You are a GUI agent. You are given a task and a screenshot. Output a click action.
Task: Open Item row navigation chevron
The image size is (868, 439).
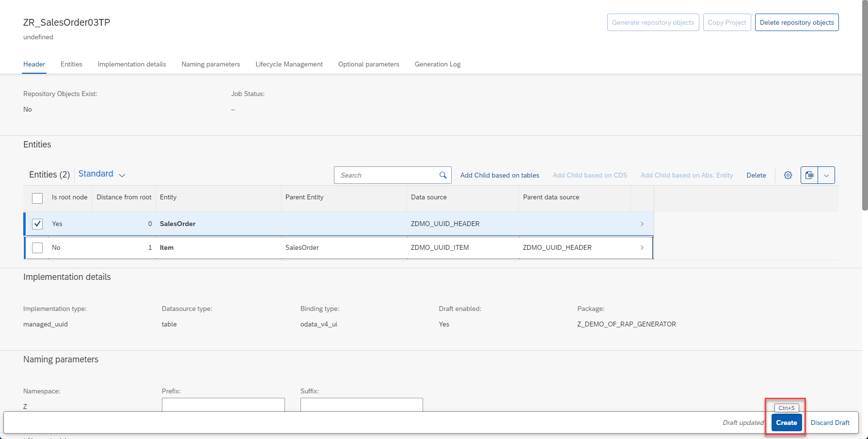[x=642, y=247]
